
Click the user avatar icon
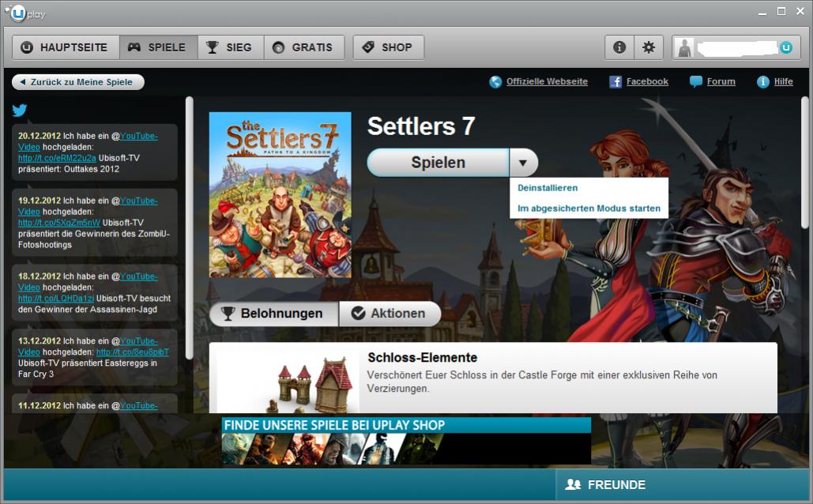[685, 47]
